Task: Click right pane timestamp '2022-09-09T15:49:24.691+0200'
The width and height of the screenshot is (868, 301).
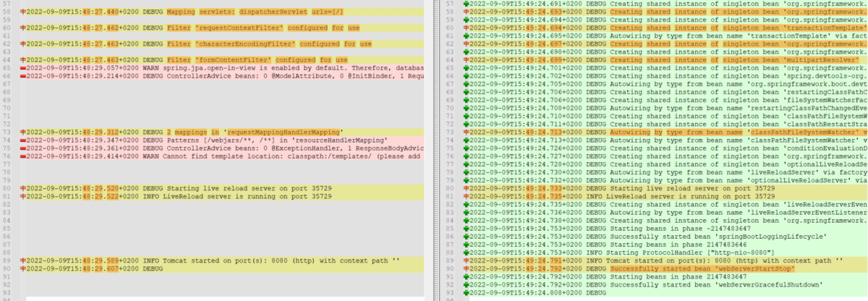Action: click(x=526, y=4)
